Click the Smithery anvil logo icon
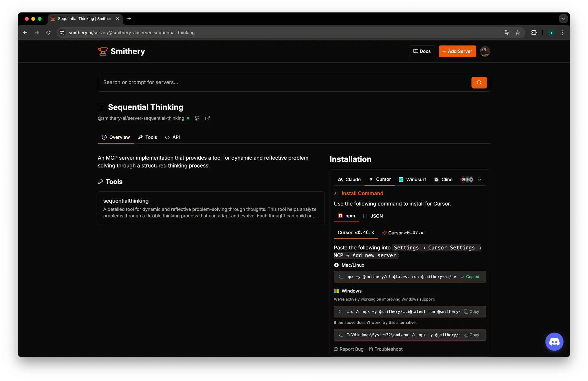Screen dimensions: 588x381 pos(103,51)
